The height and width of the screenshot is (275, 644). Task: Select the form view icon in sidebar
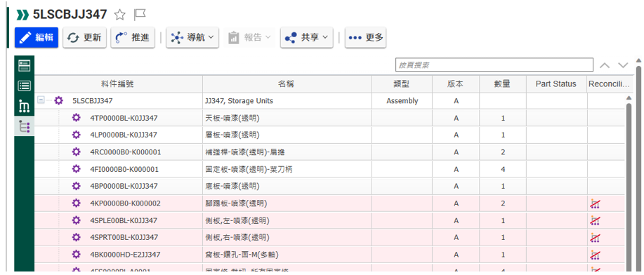(x=25, y=65)
